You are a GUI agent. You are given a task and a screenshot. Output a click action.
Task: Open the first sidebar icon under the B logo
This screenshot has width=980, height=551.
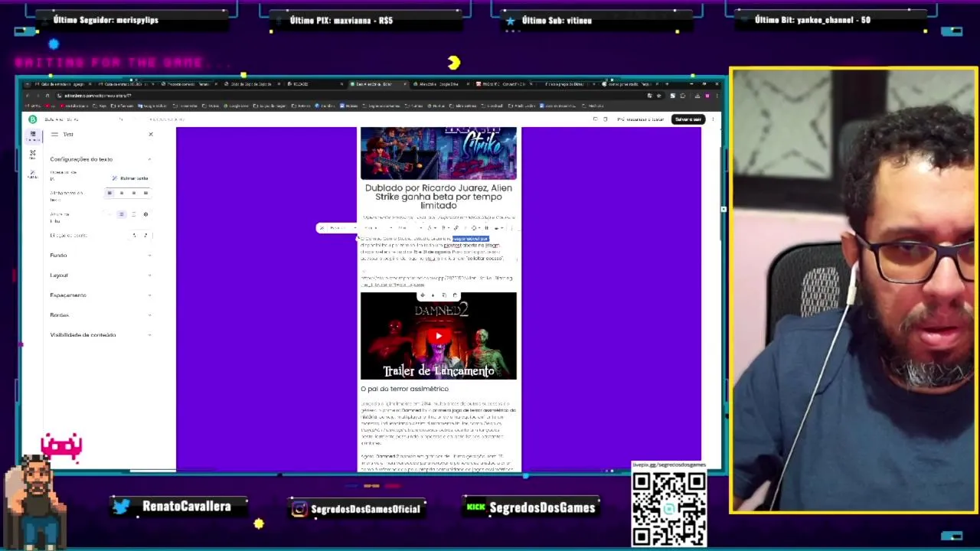tap(33, 135)
